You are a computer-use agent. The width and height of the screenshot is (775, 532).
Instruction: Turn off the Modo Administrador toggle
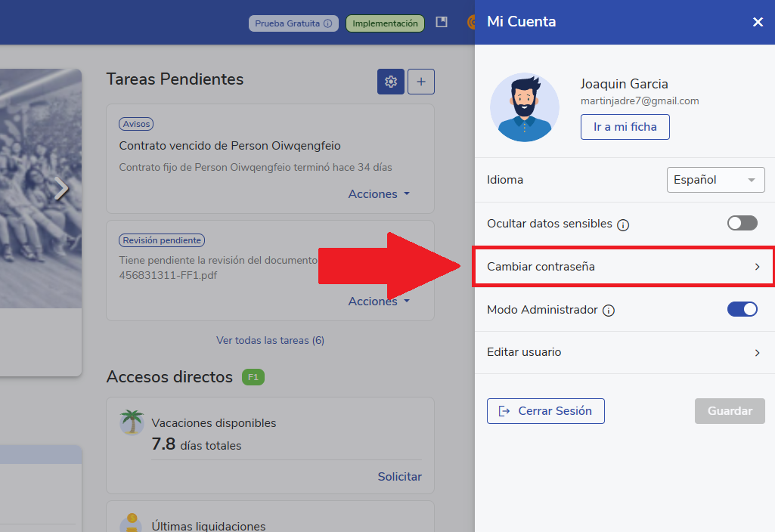click(742, 309)
